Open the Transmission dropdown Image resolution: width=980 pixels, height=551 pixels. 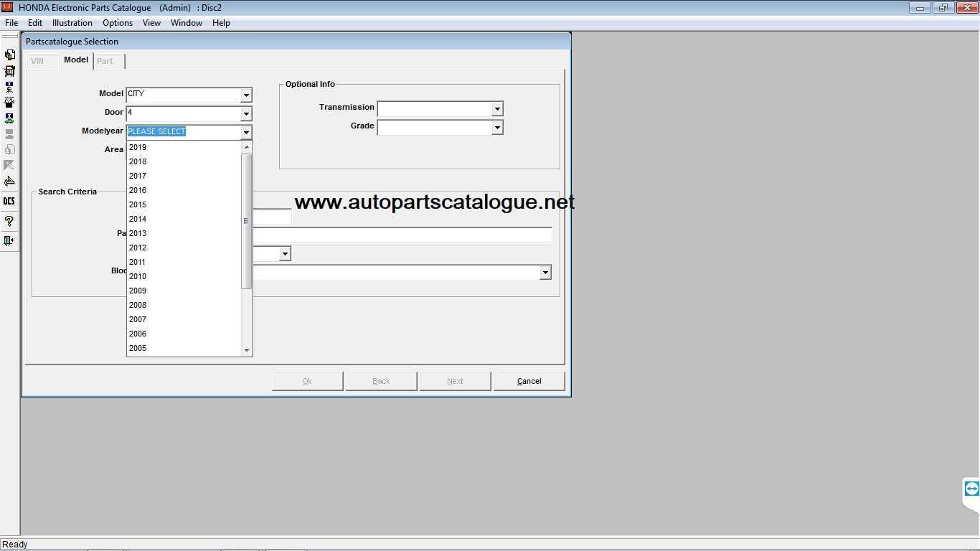[496, 109]
